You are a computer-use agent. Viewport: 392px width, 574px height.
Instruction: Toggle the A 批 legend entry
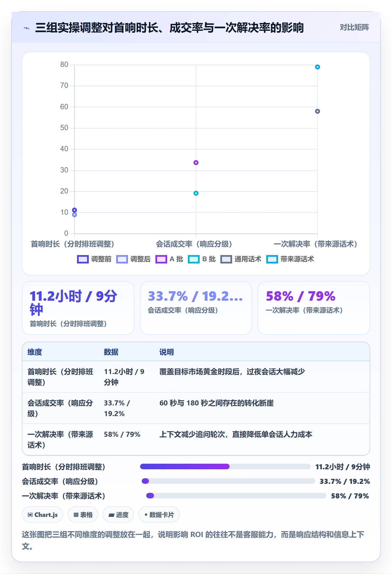click(169, 259)
